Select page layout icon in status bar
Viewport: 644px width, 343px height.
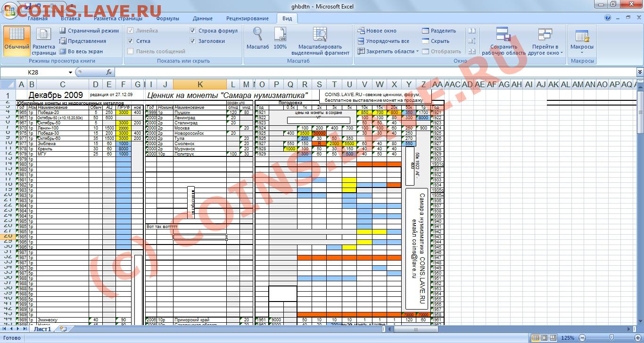pyautogui.click(x=545, y=338)
